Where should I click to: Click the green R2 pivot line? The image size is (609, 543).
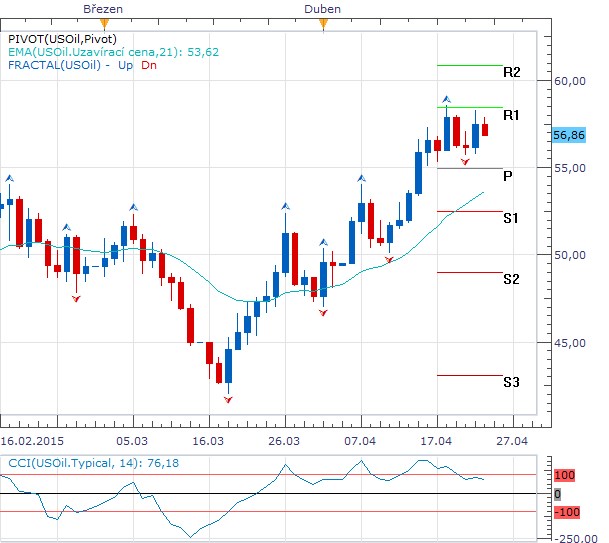point(470,65)
